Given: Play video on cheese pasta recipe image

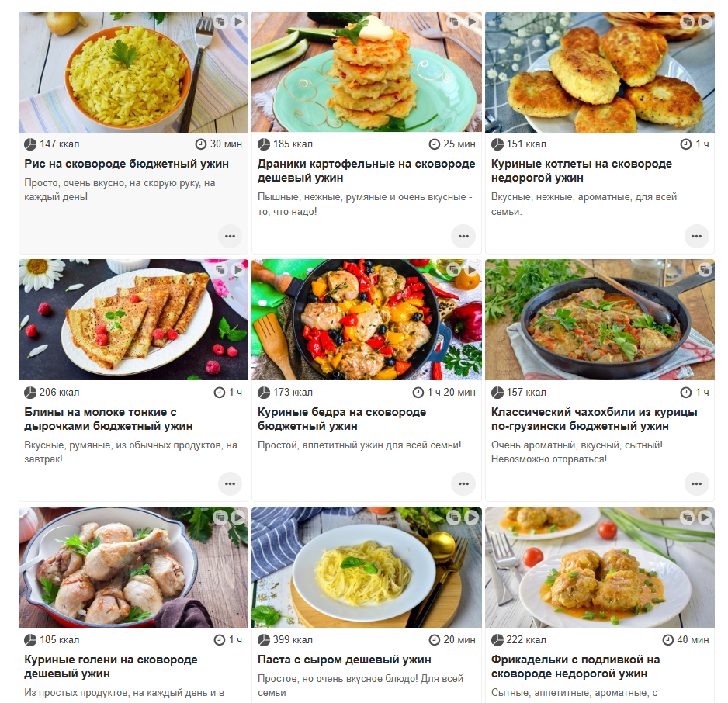Looking at the screenshot, I should 472,517.
